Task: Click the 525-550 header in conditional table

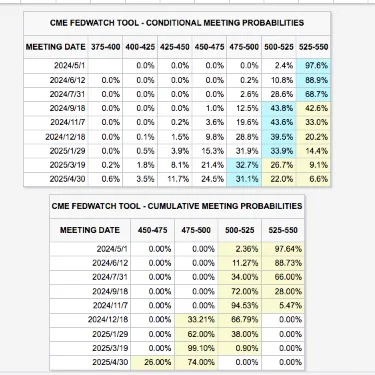Action: pyautogui.click(x=313, y=47)
